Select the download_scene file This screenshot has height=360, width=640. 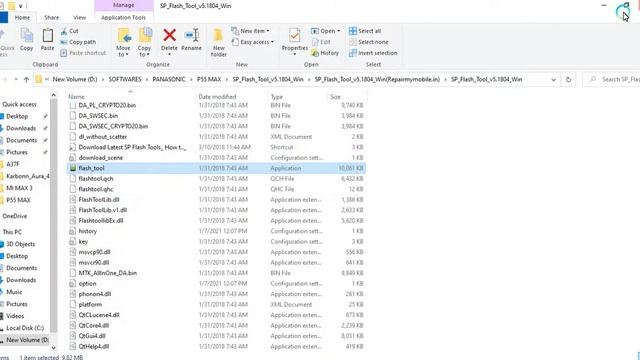(216, 158)
